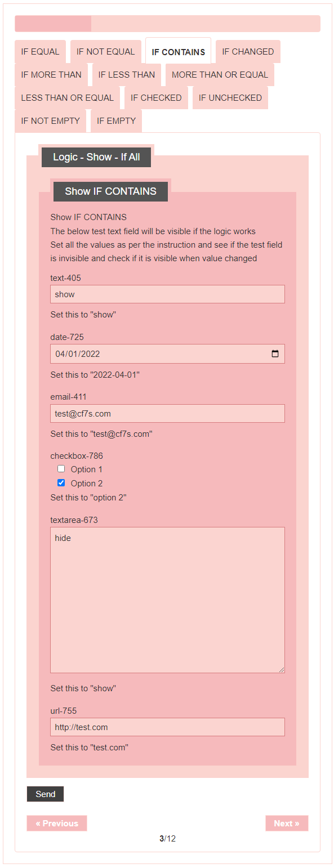
Task: Open the IF UNCHECKED tab
Action: (230, 98)
